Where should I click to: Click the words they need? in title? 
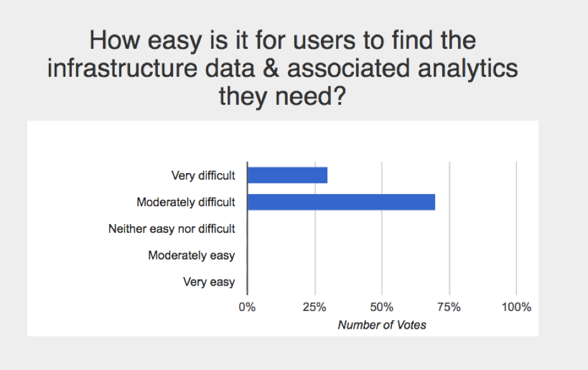coord(282,96)
